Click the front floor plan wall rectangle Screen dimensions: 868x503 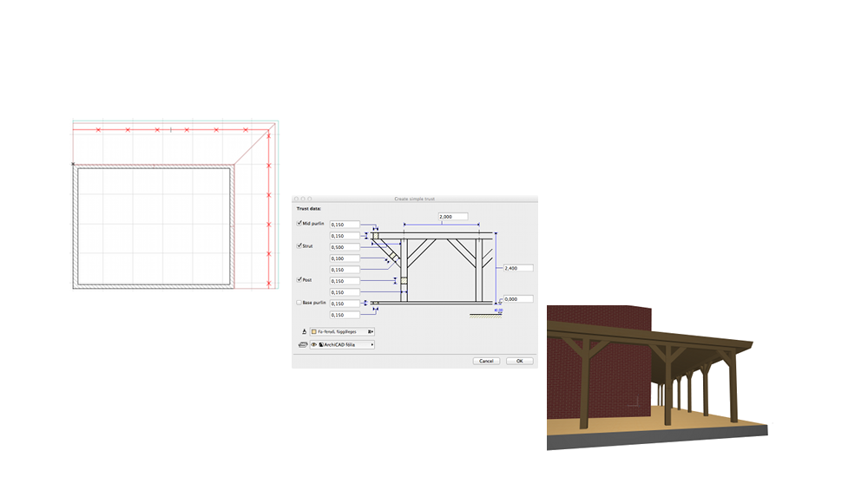coord(154,225)
